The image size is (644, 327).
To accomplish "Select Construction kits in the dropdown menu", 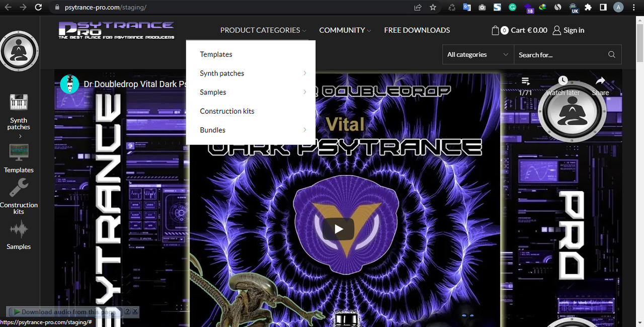I will pyautogui.click(x=227, y=111).
